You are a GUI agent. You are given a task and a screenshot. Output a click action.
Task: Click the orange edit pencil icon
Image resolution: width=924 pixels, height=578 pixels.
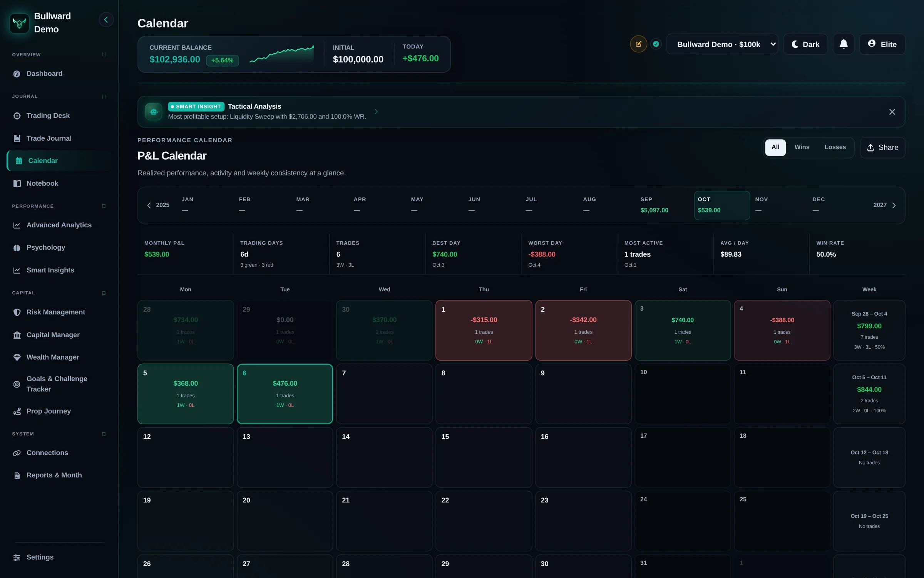point(638,44)
